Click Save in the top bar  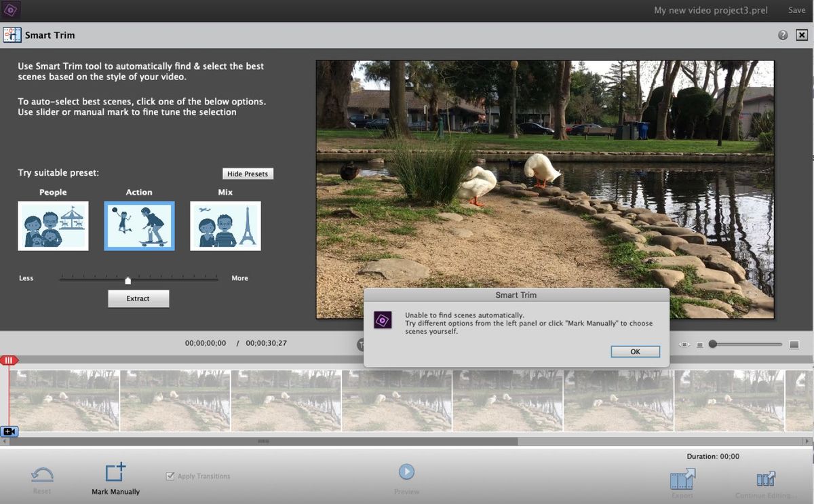(796, 10)
